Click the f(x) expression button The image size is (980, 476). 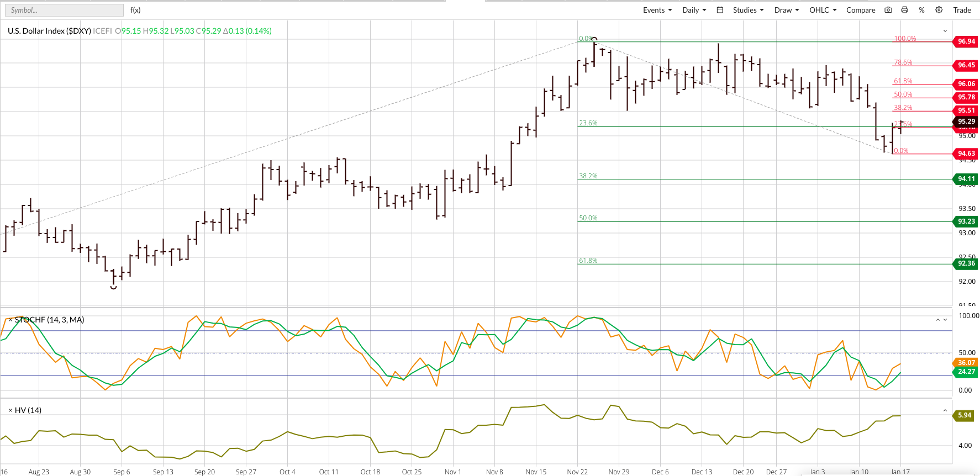click(135, 10)
